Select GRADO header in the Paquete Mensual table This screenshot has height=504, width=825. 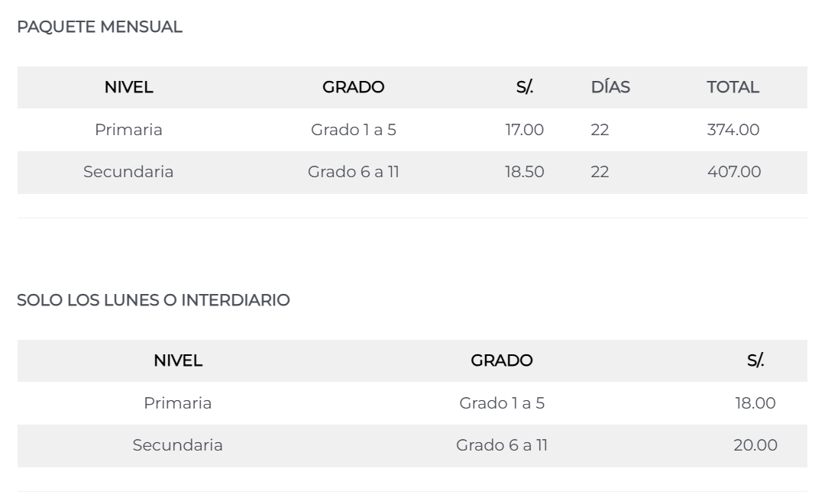tap(353, 87)
